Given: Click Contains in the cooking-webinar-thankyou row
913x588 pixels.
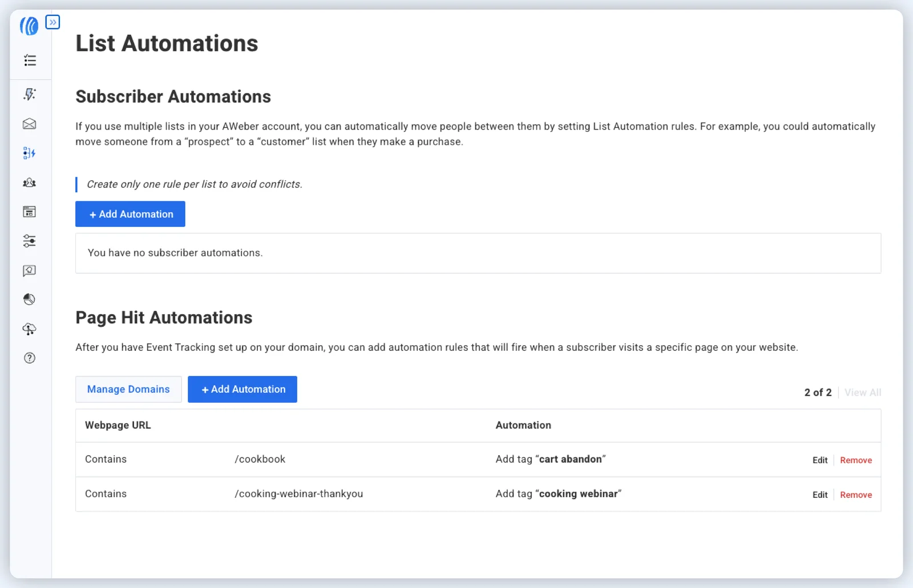Looking at the screenshot, I should 106,494.
